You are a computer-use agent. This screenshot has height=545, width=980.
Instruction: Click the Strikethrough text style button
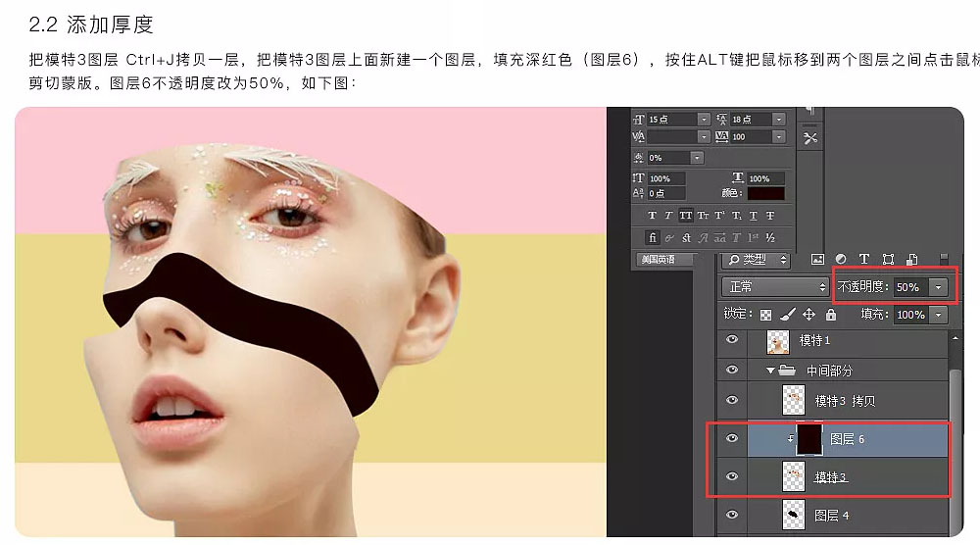click(x=770, y=216)
